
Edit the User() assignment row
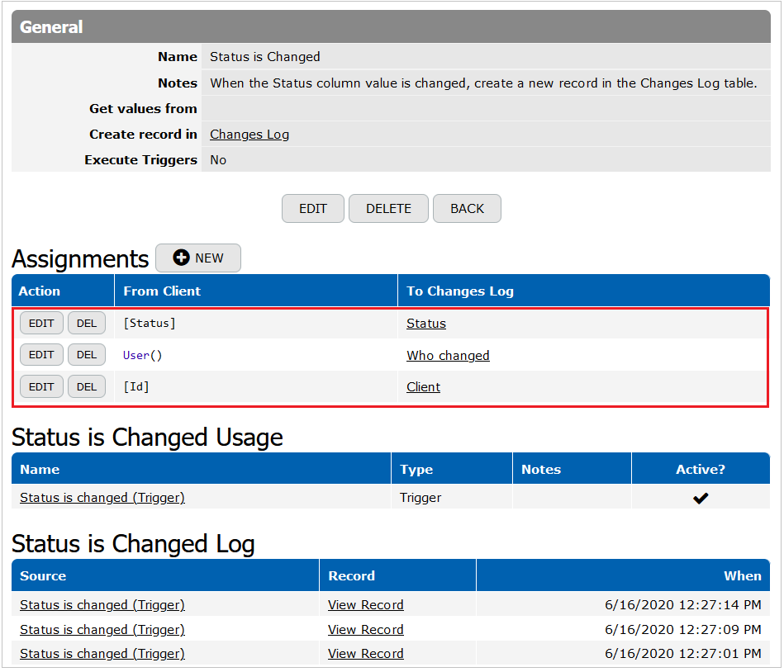41,355
